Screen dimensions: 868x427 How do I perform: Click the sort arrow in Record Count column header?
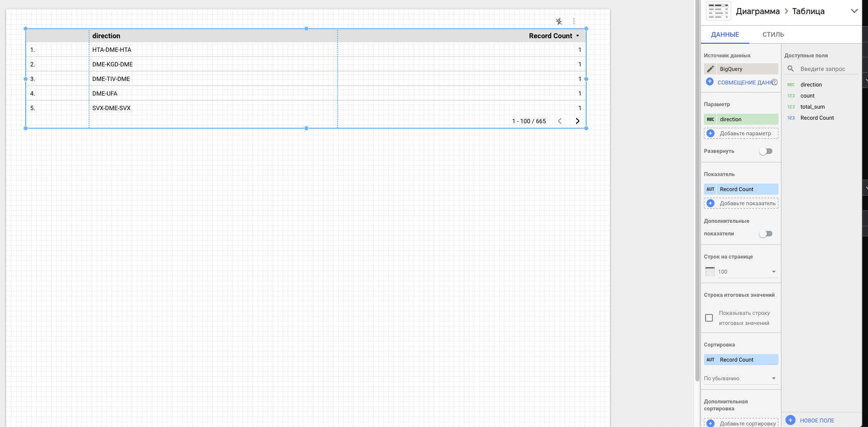tap(578, 36)
